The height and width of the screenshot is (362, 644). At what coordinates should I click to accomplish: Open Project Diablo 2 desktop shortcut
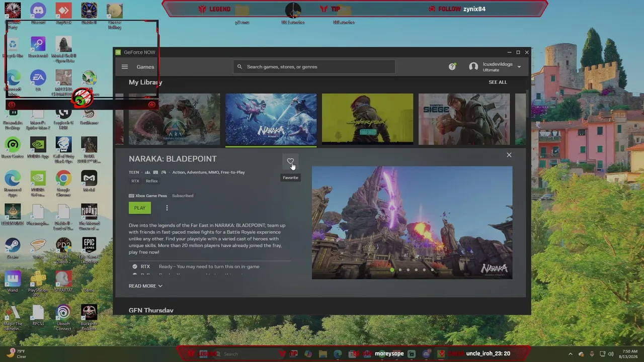[63, 251]
